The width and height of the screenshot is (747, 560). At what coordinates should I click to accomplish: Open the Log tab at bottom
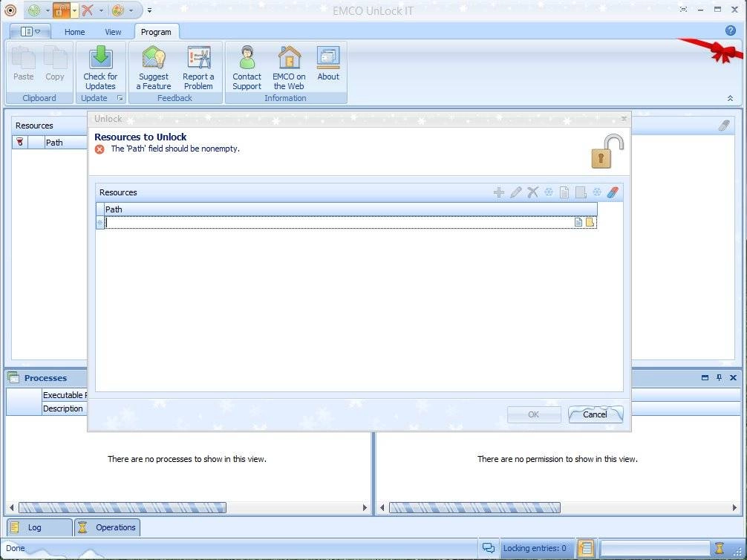[39, 527]
